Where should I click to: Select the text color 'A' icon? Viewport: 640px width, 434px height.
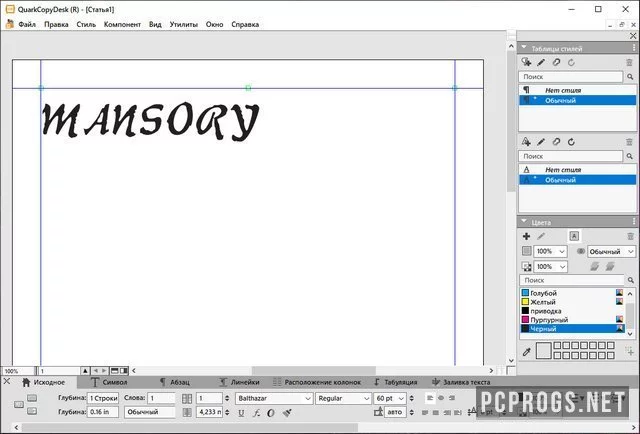(x=574, y=236)
